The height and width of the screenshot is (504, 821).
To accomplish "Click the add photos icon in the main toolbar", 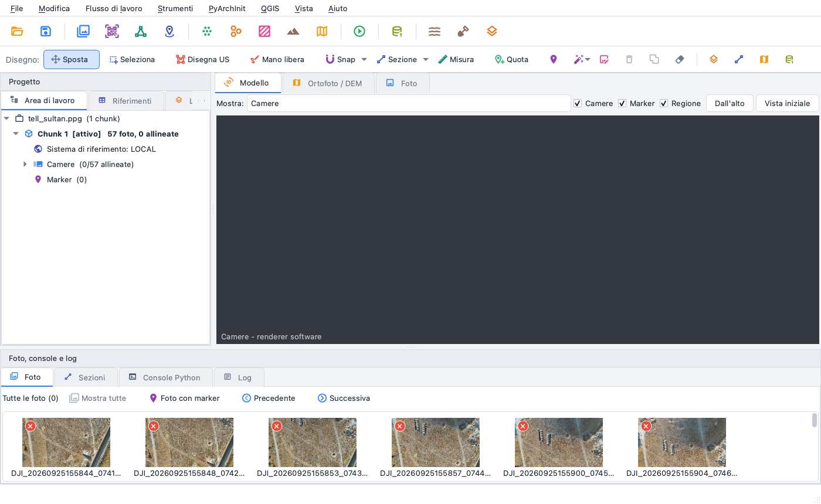I will point(83,32).
